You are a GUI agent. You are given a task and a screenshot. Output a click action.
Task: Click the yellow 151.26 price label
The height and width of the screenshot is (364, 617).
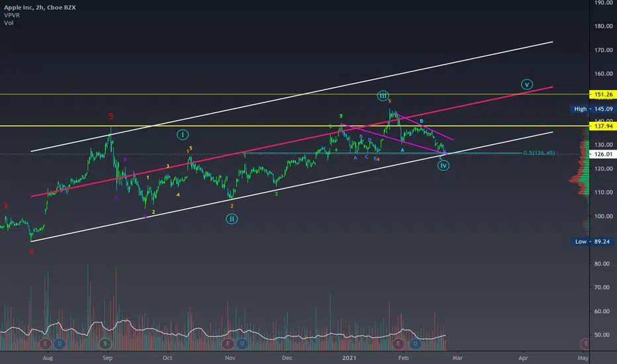point(603,95)
